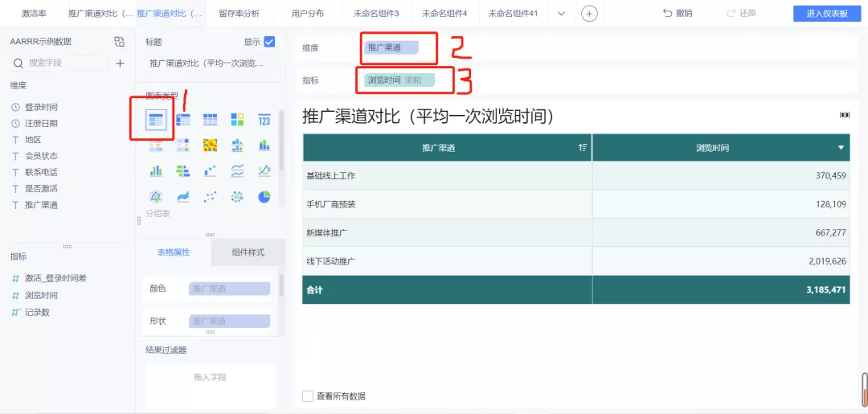Click the 搜索字段 search field
Image resolution: width=868 pixels, height=414 pixels.
point(59,63)
